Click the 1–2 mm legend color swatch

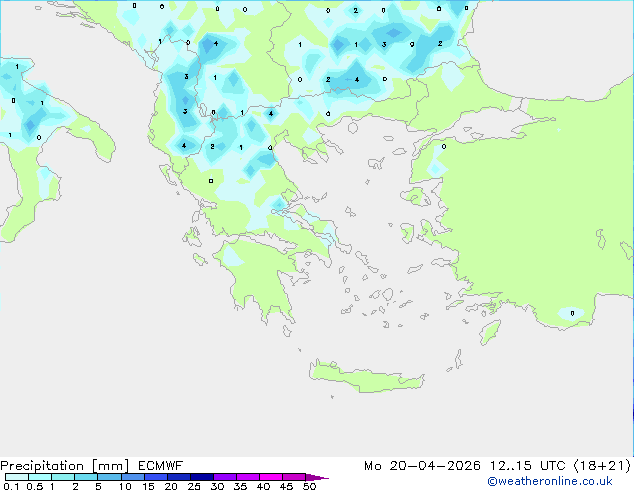[63, 477]
